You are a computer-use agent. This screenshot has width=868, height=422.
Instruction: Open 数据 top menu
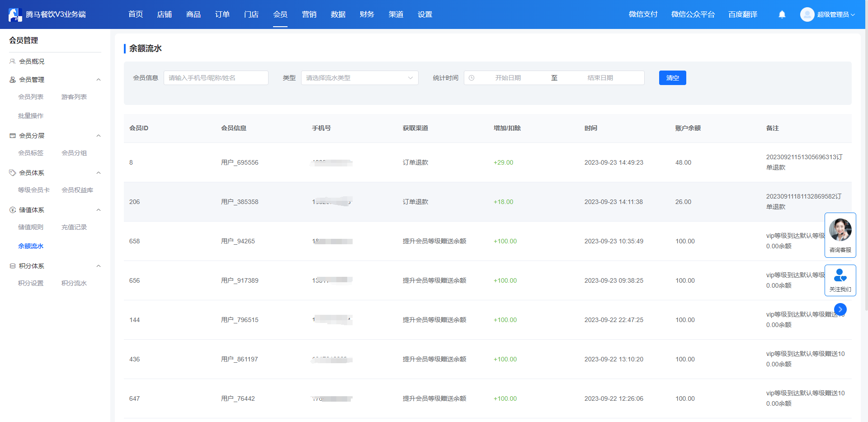338,14
